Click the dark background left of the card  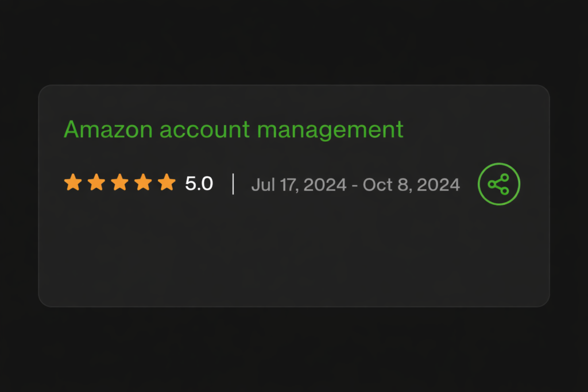point(18,195)
